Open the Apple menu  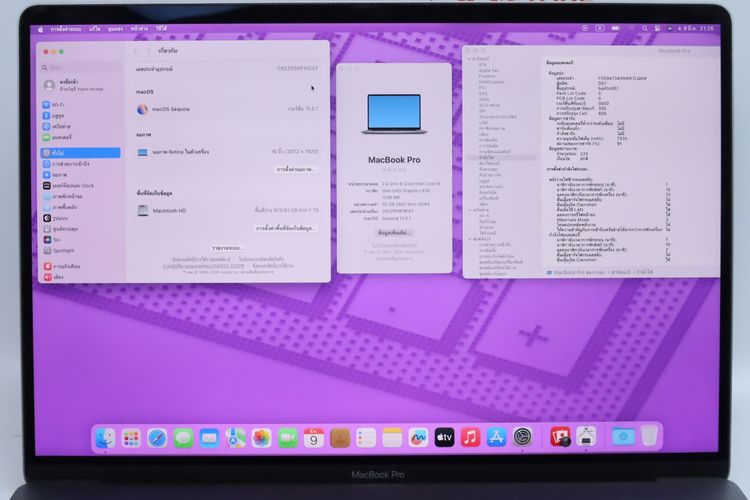pos(41,29)
